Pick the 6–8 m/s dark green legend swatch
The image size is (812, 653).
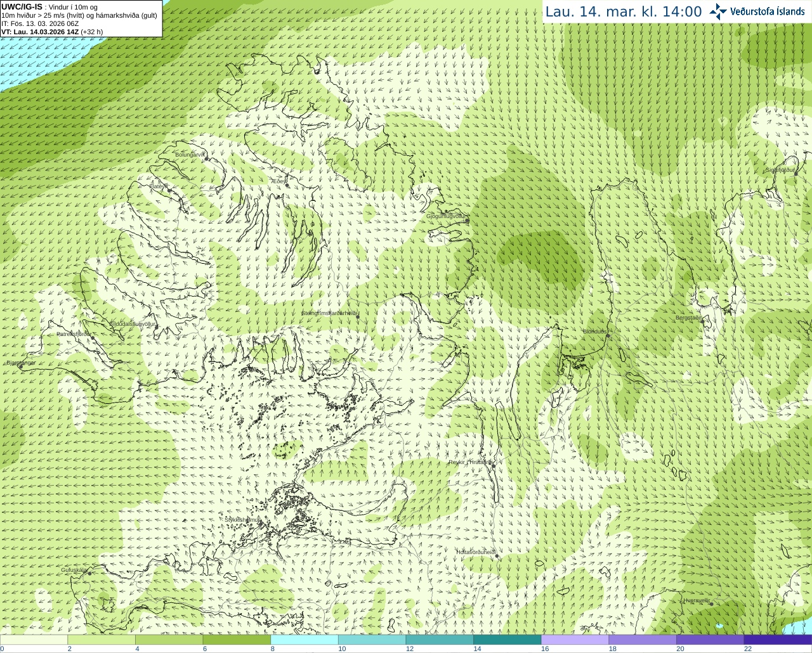coord(237,640)
